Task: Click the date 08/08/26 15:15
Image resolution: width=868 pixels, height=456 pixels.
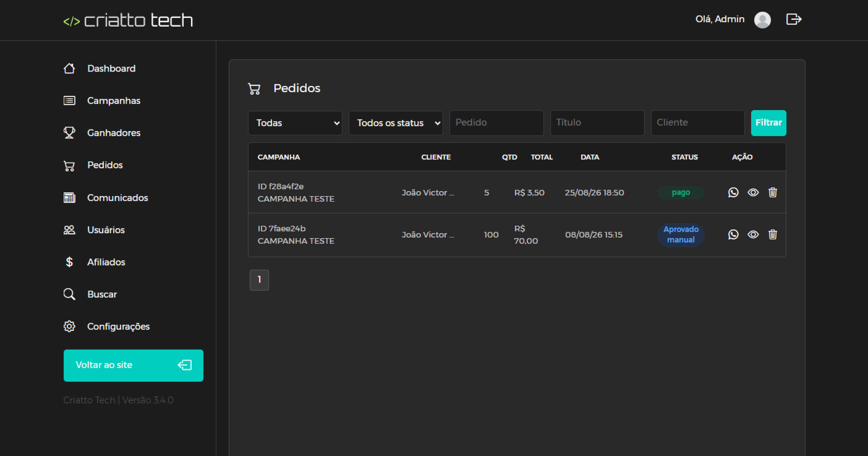Action: point(594,235)
